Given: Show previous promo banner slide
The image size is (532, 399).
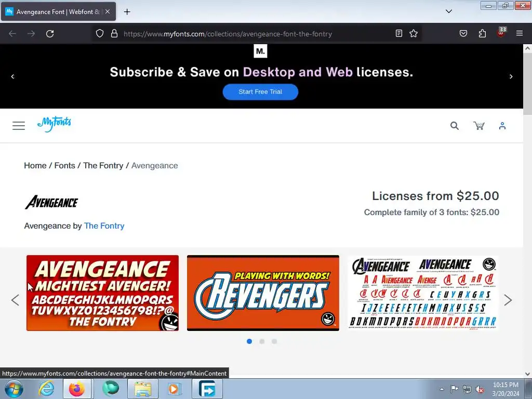Looking at the screenshot, I should point(12,77).
